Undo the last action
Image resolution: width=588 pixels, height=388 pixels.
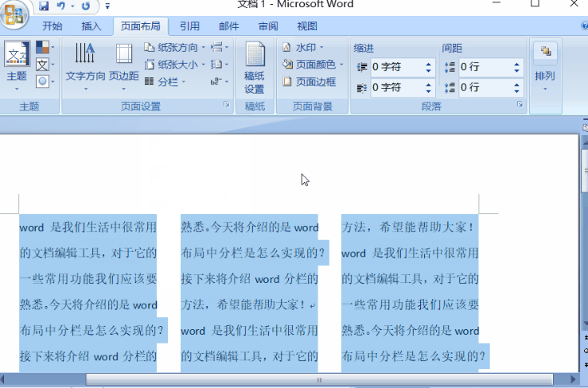60,6
